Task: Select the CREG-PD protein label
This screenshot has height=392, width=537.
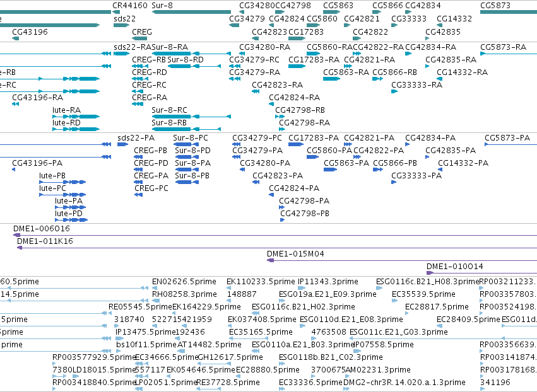Action: (151, 163)
